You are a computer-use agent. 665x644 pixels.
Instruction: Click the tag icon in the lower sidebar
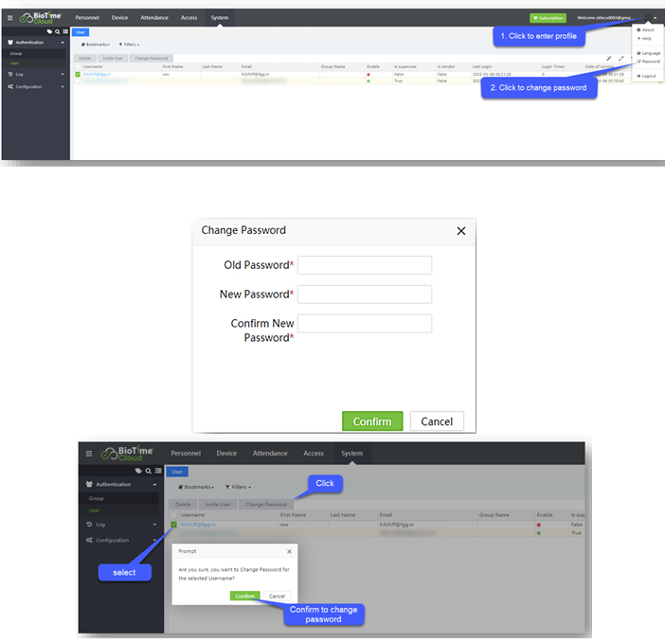coord(139,470)
